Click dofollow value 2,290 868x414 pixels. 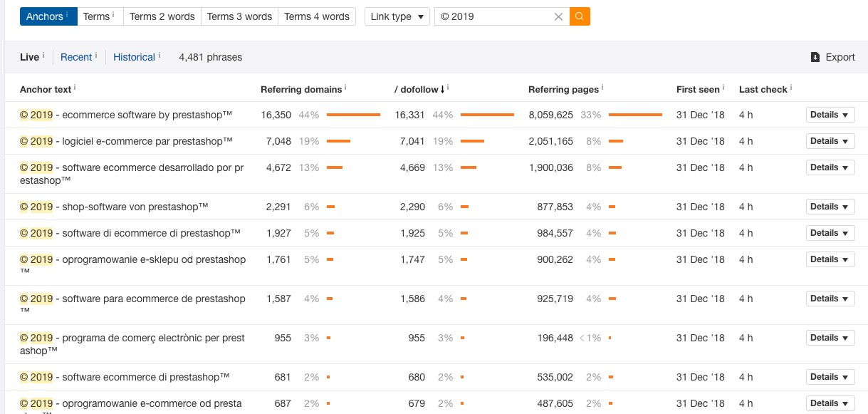point(412,207)
